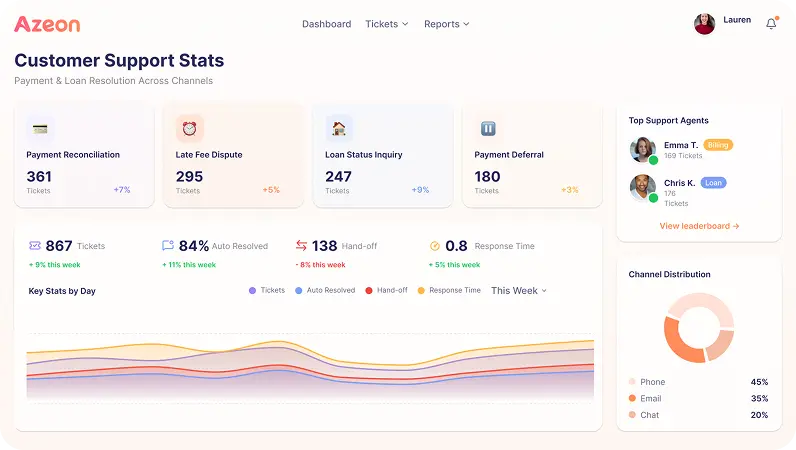The height and width of the screenshot is (450, 796).
Task: Click the Payment Reconciliation card icon
Action: pos(40,128)
